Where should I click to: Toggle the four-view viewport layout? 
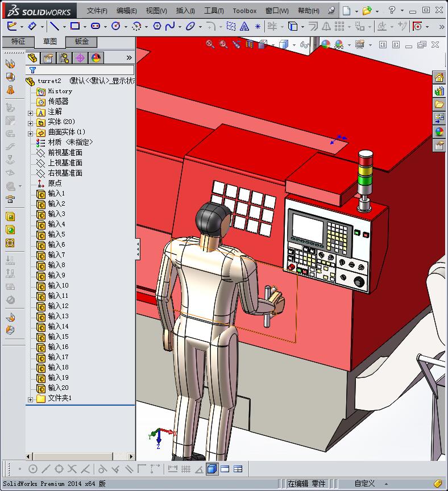pyautogui.click(x=238, y=469)
